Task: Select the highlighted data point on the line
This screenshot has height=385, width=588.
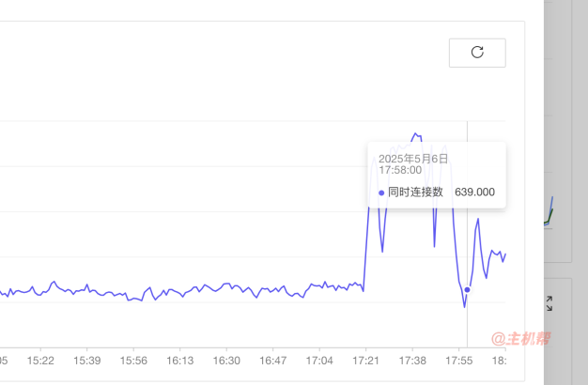Action: [467, 289]
